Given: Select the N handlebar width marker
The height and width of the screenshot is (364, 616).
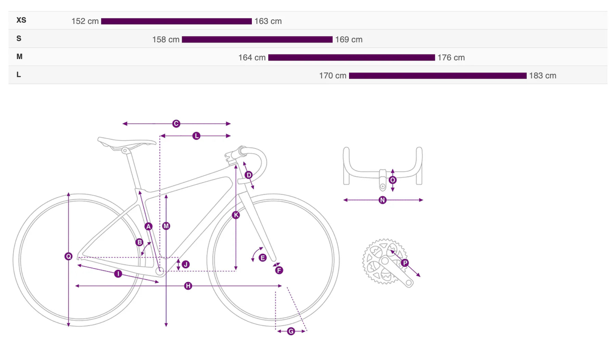Looking at the screenshot, I should tap(383, 200).
